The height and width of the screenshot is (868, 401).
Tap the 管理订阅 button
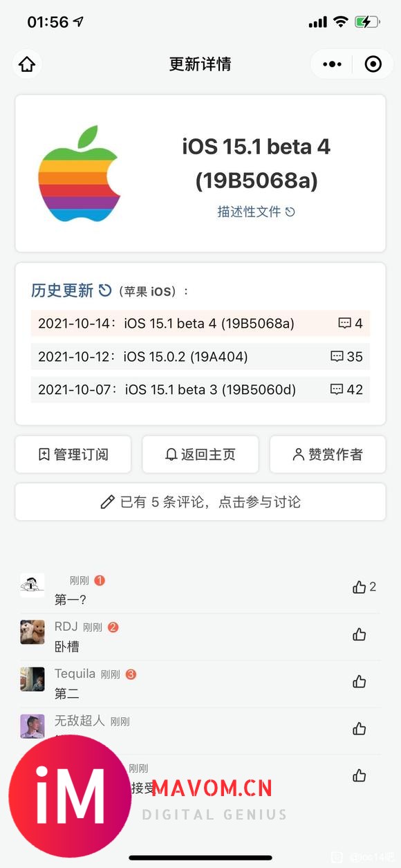[x=73, y=454]
